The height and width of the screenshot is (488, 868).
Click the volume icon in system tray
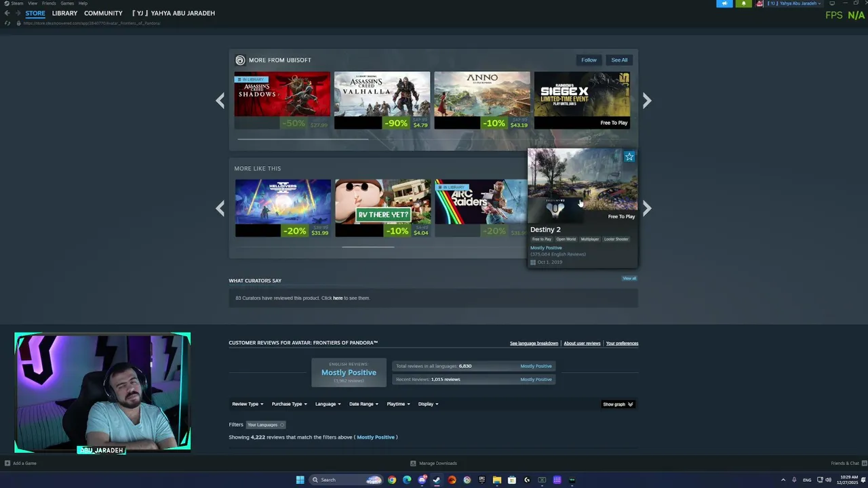coord(829,480)
